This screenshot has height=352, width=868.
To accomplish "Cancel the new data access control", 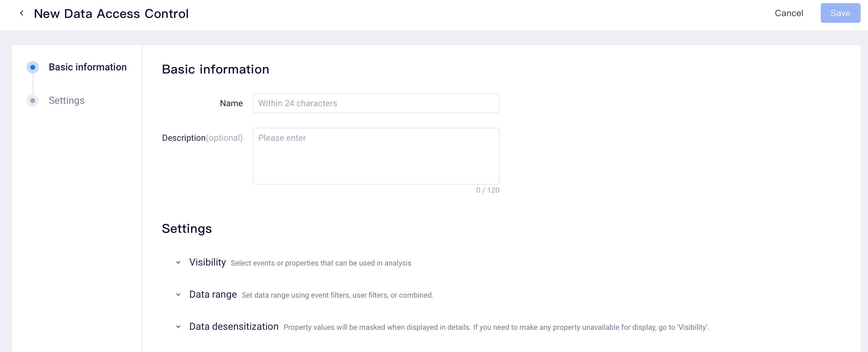I will pyautogui.click(x=789, y=13).
